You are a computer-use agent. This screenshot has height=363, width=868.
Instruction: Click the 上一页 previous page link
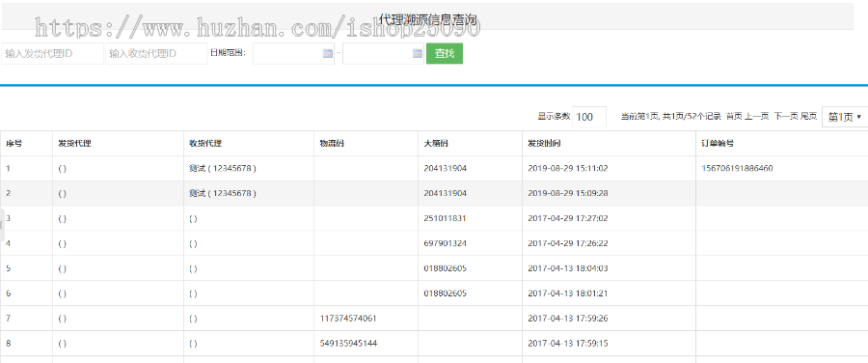756,117
